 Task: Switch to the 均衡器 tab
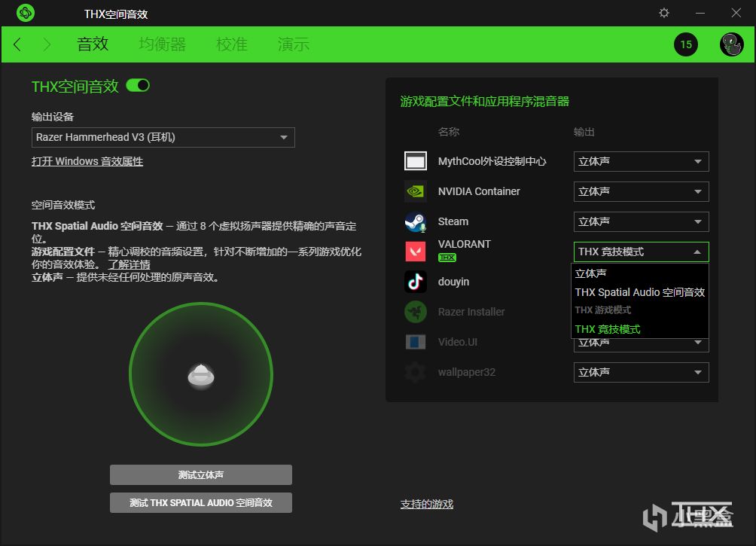(x=162, y=44)
